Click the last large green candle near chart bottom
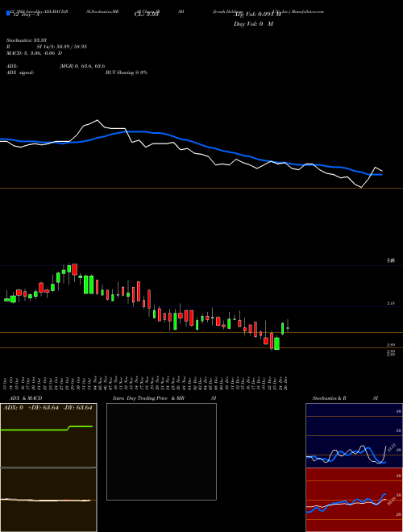403x532 pixels. point(276,343)
